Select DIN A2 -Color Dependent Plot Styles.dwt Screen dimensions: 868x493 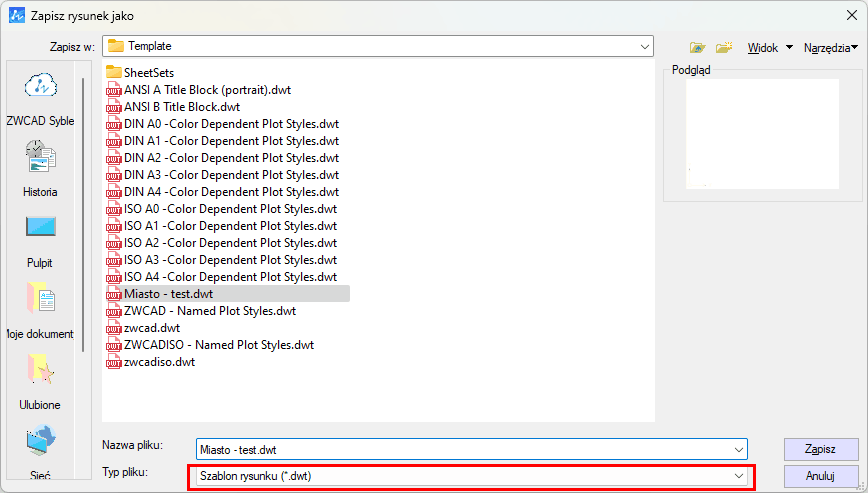[x=231, y=158]
